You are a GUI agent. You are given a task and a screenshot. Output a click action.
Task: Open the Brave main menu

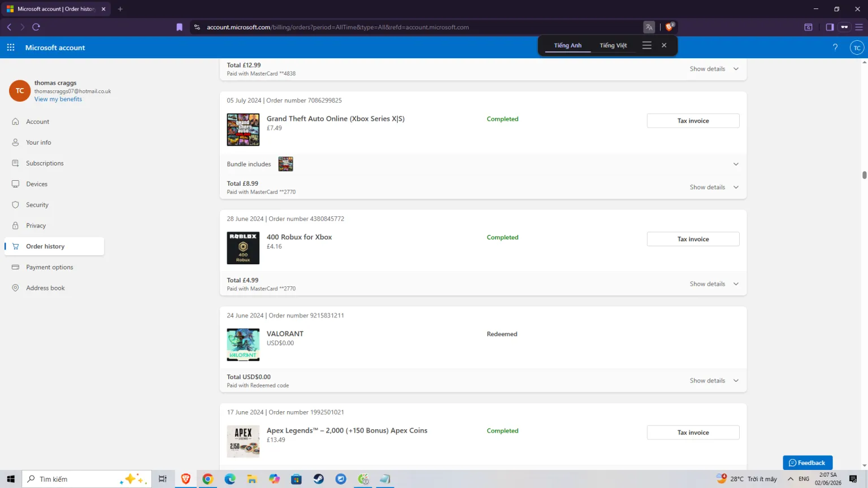[859, 27]
